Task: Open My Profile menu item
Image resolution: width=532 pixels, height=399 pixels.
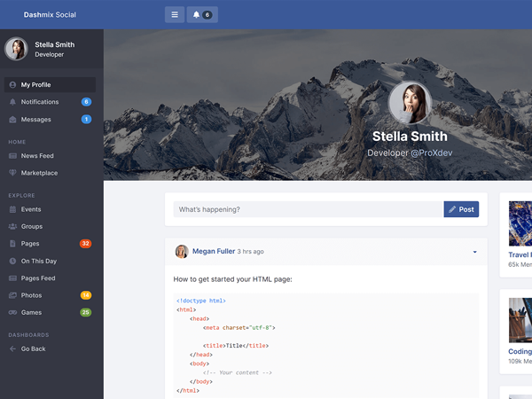Action: coord(50,85)
